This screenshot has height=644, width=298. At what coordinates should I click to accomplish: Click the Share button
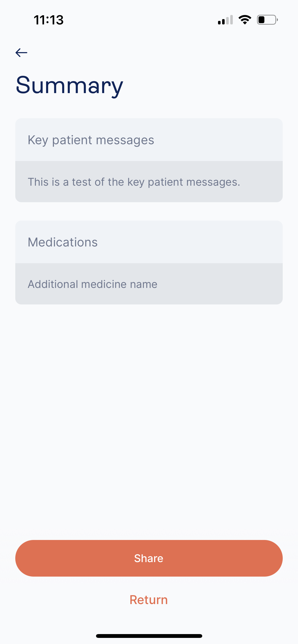pyautogui.click(x=149, y=558)
